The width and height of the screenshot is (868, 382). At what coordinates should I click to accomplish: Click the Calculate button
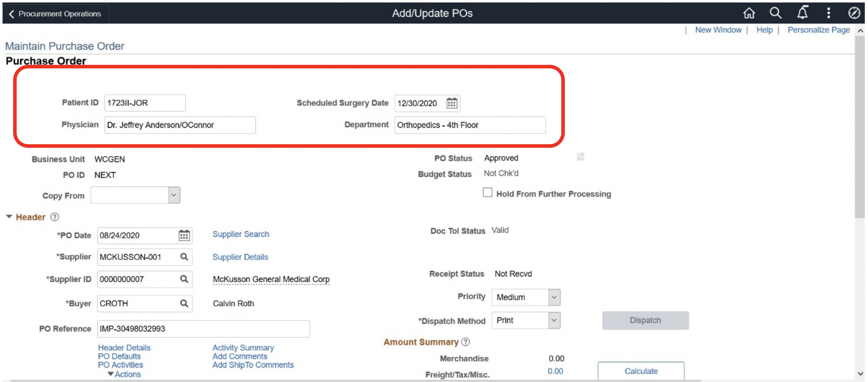pyautogui.click(x=641, y=371)
